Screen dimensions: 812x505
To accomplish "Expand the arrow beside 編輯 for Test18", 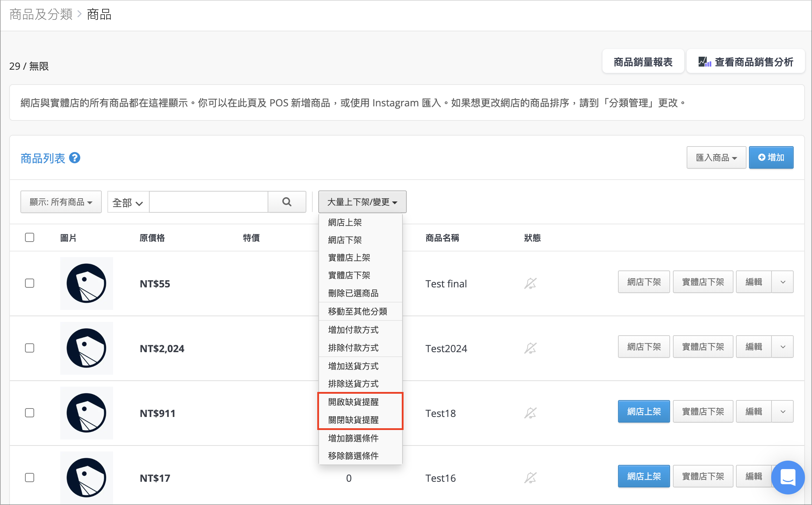I will 783,411.
